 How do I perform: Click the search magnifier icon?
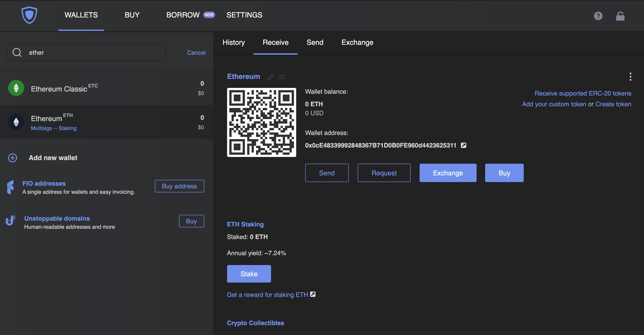pos(17,52)
